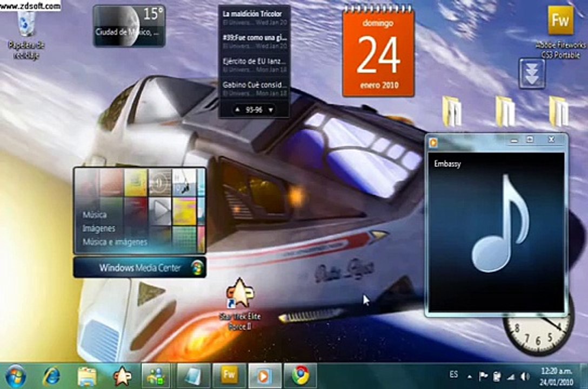Click the media player window title icon
588x389 pixels.
coord(434,143)
